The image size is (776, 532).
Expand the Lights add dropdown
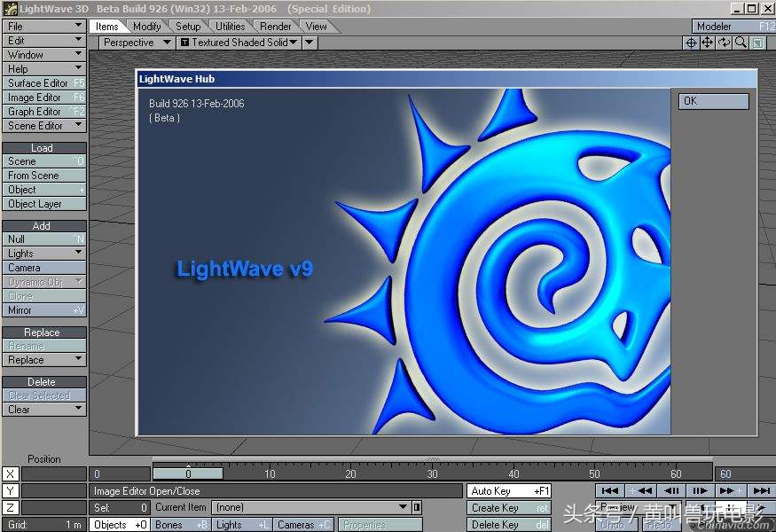click(x=44, y=254)
